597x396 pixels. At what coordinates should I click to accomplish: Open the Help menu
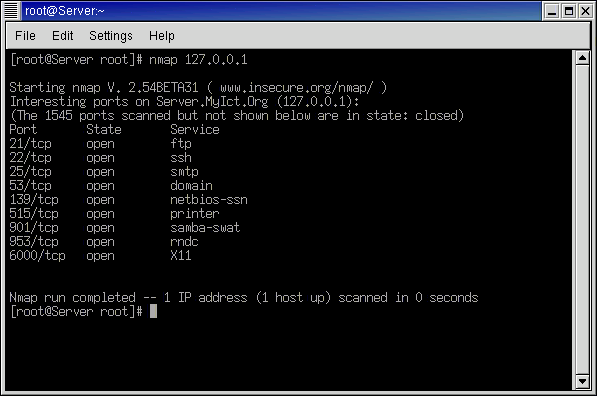[161, 36]
